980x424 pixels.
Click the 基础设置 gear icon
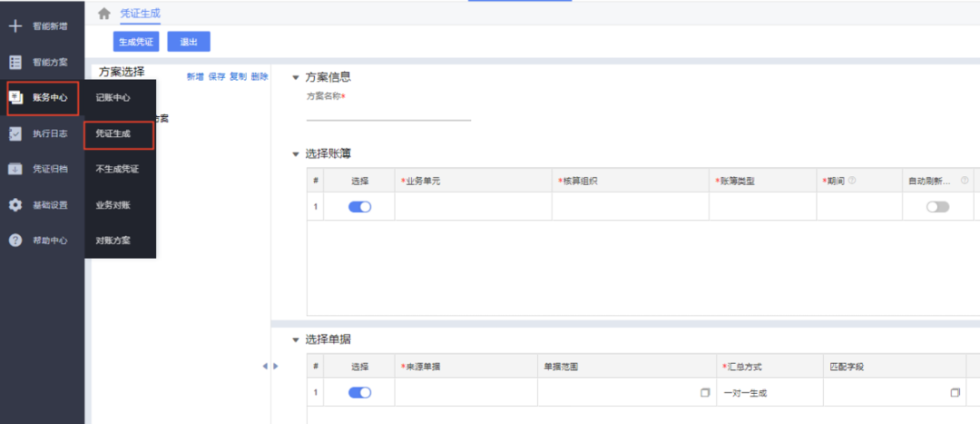click(x=15, y=204)
